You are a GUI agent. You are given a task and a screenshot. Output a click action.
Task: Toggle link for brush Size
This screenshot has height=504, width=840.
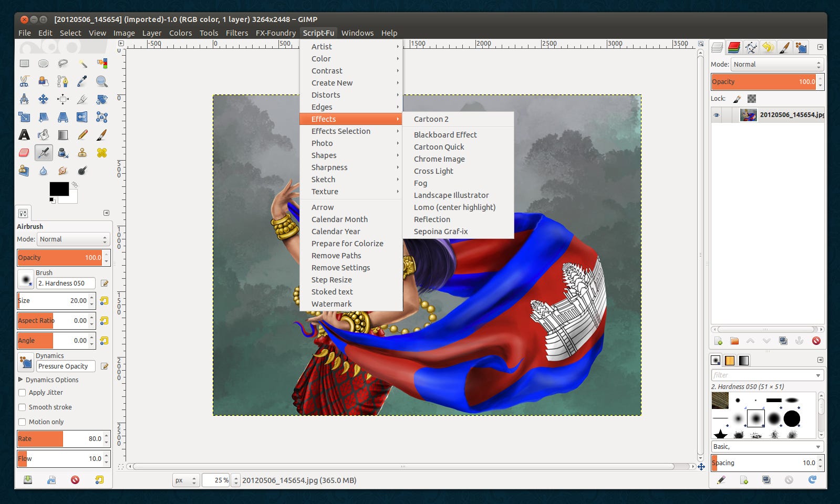tap(104, 301)
